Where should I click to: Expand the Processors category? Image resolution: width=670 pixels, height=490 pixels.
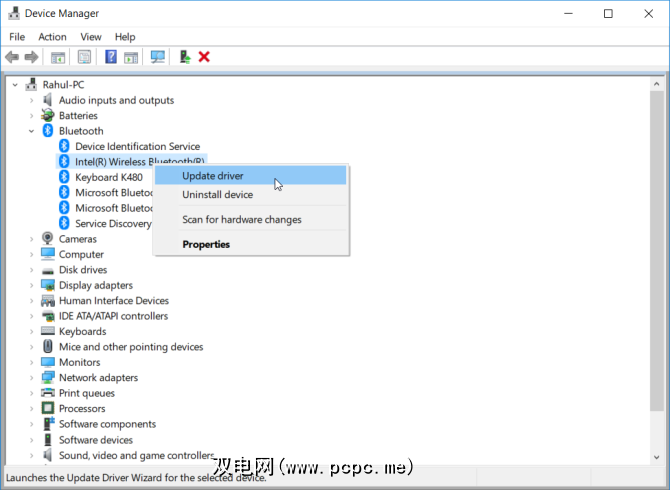pyautogui.click(x=31, y=408)
